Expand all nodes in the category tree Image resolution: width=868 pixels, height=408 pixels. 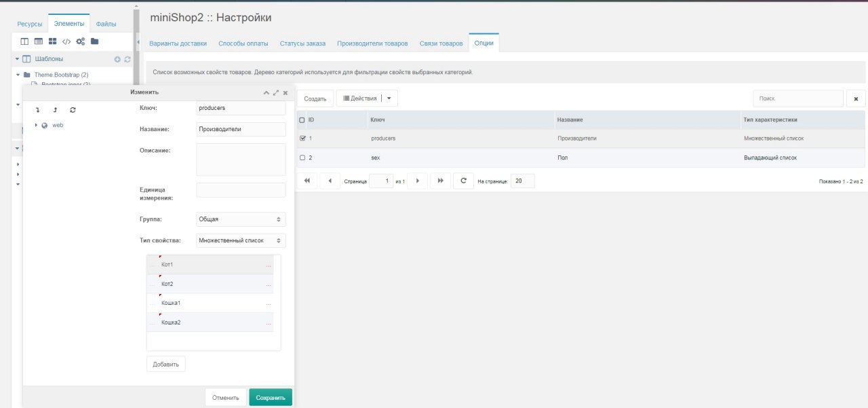pos(38,109)
